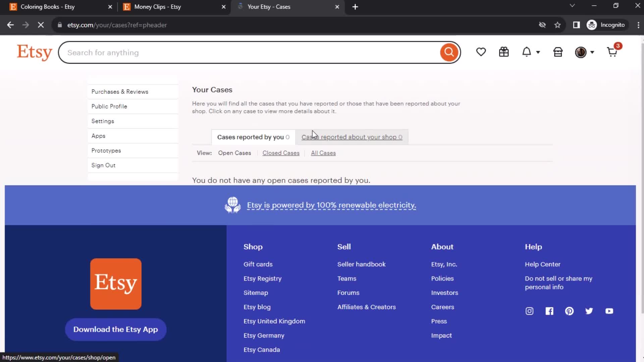The image size is (644, 362).
Task: Open Investors footer link
Action: (x=444, y=293)
